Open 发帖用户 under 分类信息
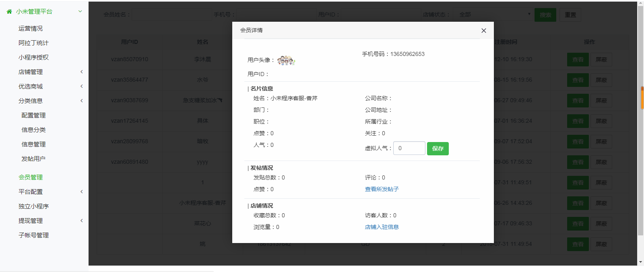644x272 pixels. point(33,159)
